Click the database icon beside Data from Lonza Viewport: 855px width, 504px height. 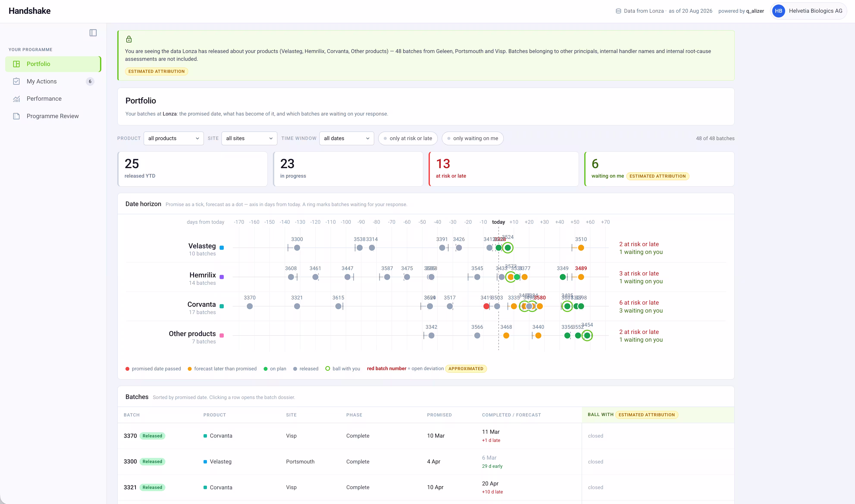618,11
